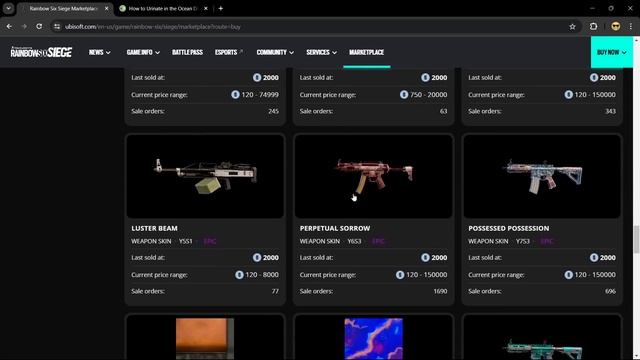The width and height of the screenshot is (640, 360).
Task: Click the '696' sale orders count
Action: point(610,291)
